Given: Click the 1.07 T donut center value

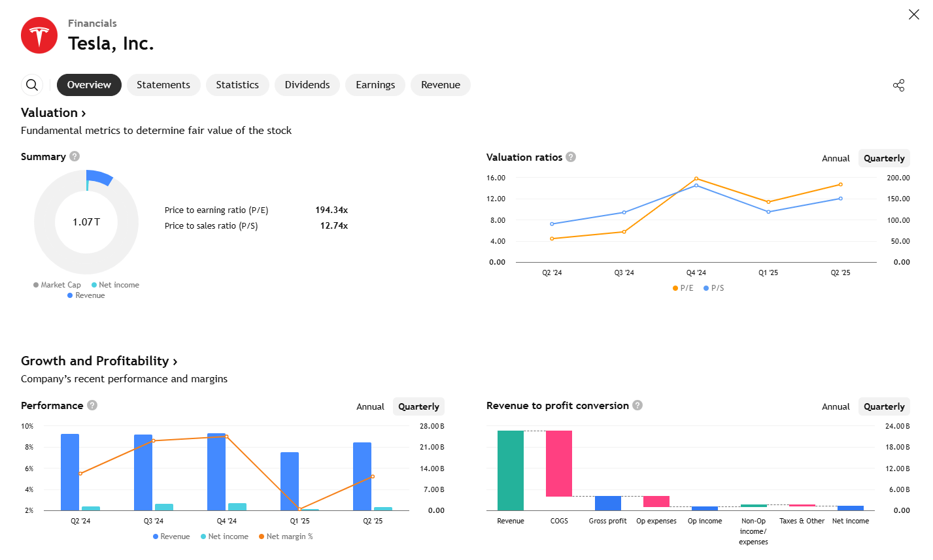Looking at the screenshot, I should click(x=86, y=222).
